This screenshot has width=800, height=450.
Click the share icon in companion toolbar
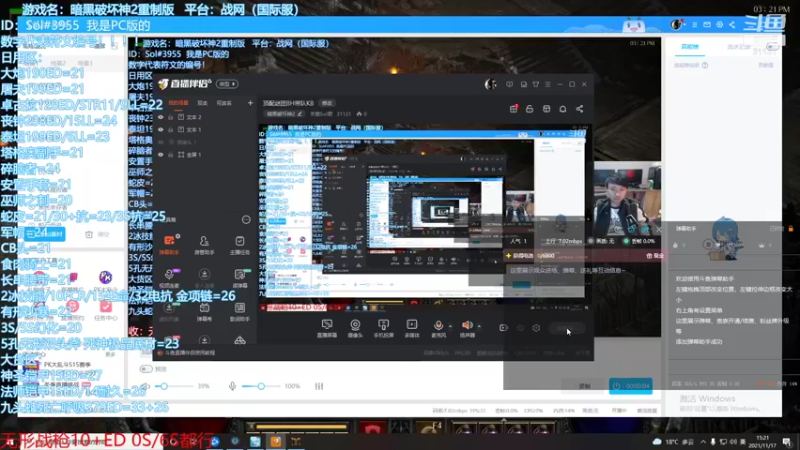[580, 109]
